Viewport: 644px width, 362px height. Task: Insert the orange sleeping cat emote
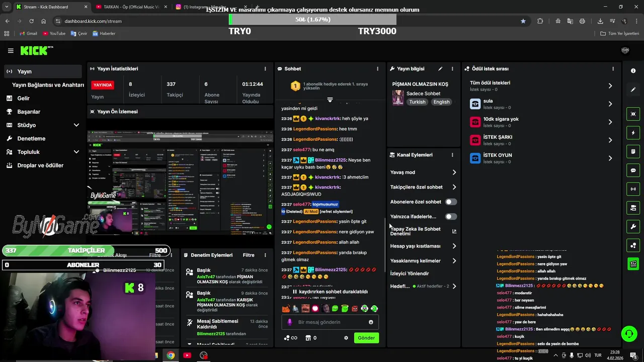pyautogui.click(x=286, y=308)
